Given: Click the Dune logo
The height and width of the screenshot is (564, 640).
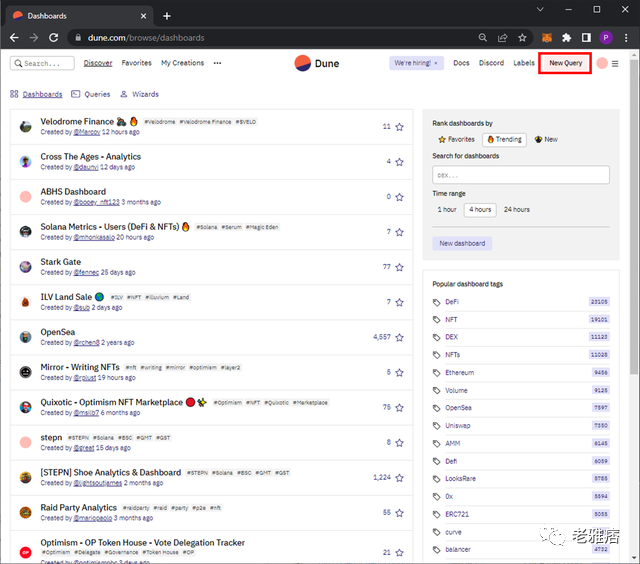Looking at the screenshot, I should coord(317,63).
